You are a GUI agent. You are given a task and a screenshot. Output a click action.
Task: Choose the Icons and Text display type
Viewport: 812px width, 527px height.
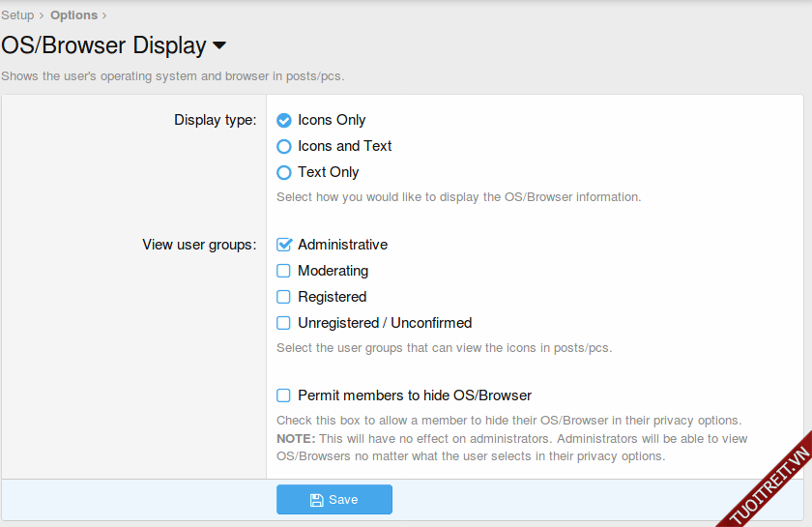(284, 147)
